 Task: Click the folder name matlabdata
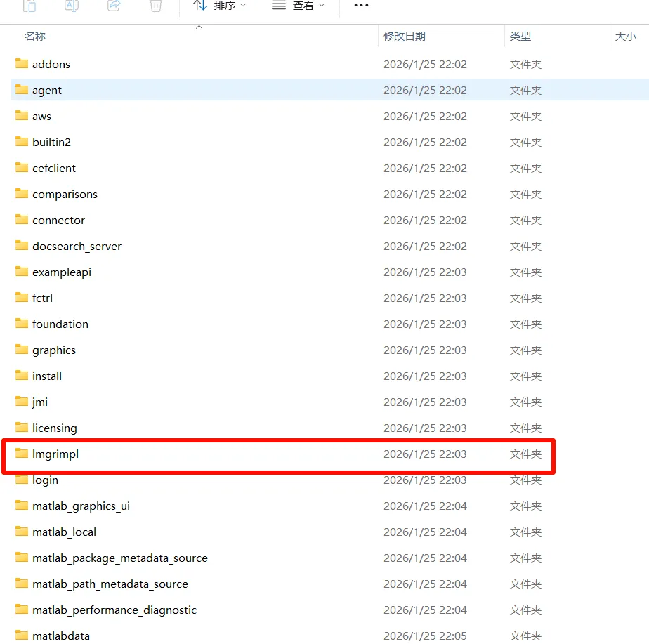[x=61, y=636]
